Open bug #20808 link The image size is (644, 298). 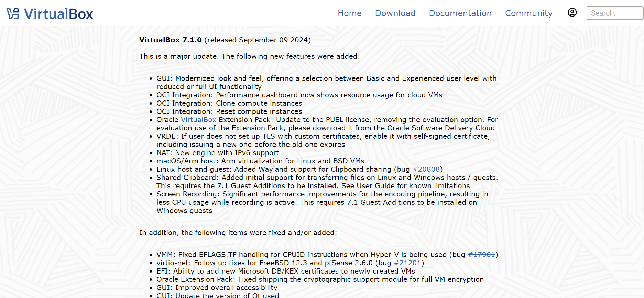pyautogui.click(x=426, y=169)
